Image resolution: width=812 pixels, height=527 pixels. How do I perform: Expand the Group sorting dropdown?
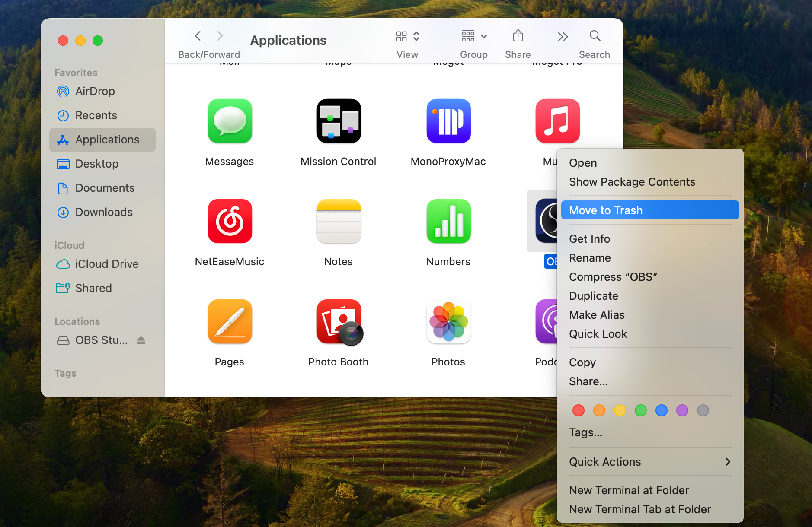point(474,36)
